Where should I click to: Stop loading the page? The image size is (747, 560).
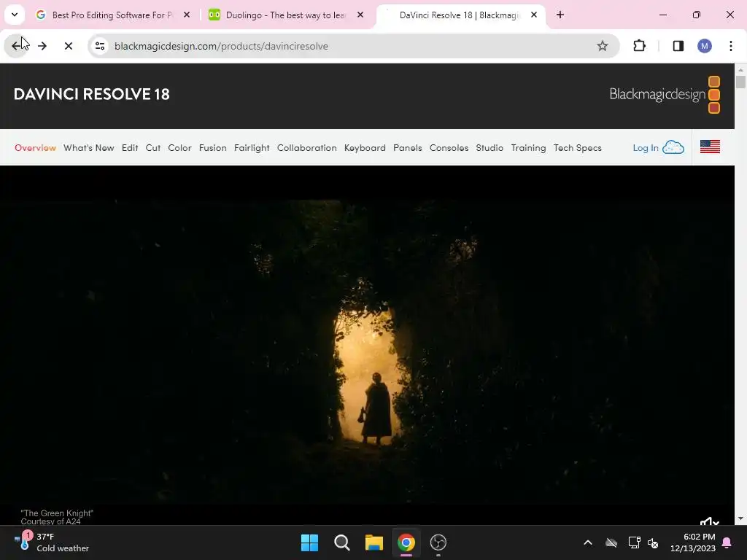(x=68, y=46)
